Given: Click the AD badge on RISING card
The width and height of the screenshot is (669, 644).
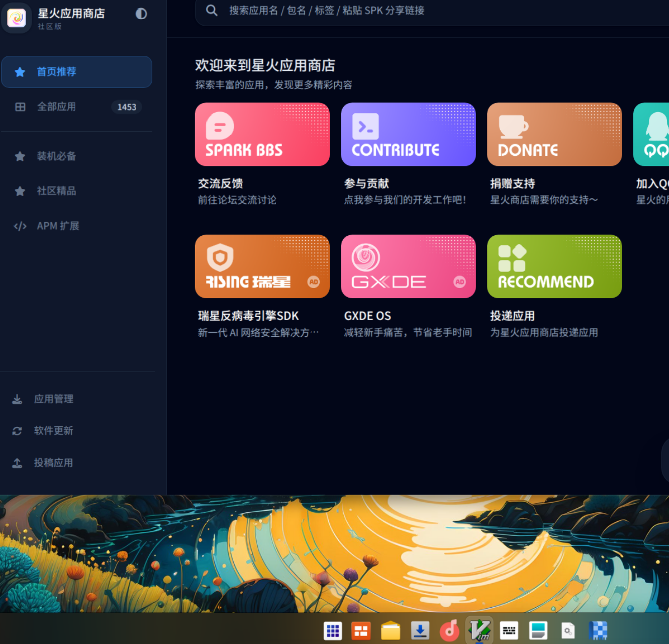Looking at the screenshot, I should click(314, 282).
